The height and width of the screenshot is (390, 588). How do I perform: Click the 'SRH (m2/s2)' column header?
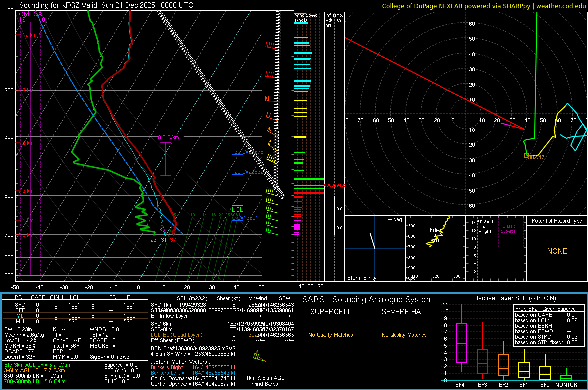pos(193,298)
